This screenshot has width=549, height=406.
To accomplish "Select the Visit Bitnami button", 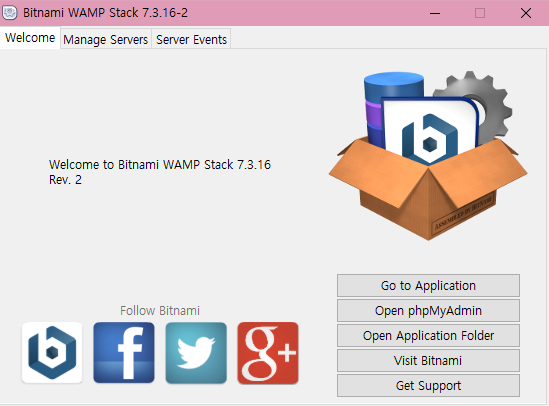I will (428, 360).
